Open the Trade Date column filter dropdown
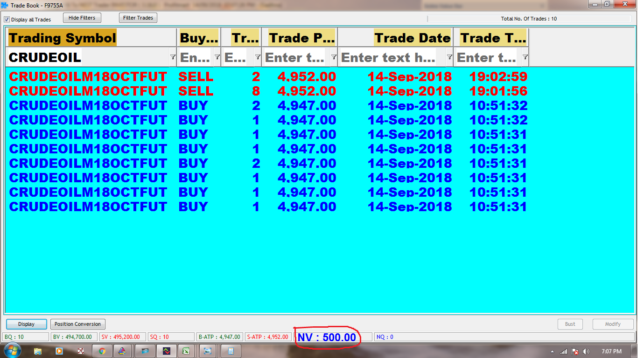 [x=449, y=57]
